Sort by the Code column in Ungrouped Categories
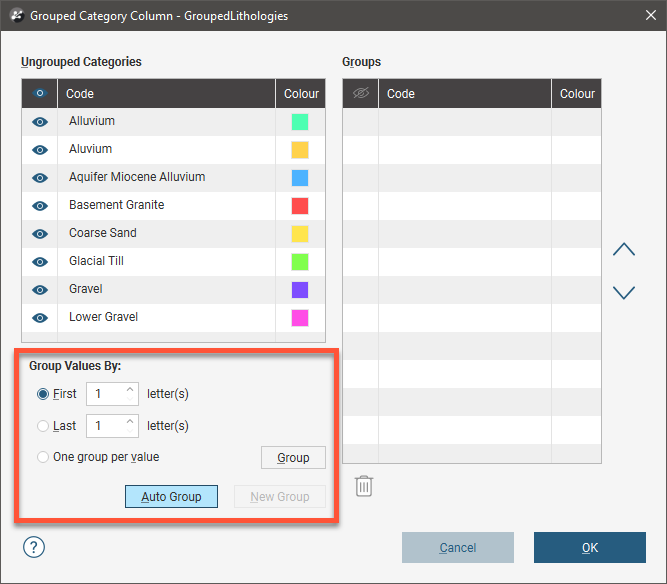This screenshot has width=667, height=584. [x=166, y=93]
